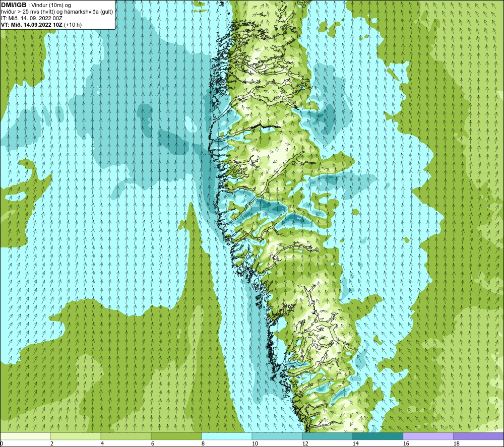The width and height of the screenshot is (504, 447).
Task: Select the 2–4 m/s light green swatch
Action: point(76,436)
